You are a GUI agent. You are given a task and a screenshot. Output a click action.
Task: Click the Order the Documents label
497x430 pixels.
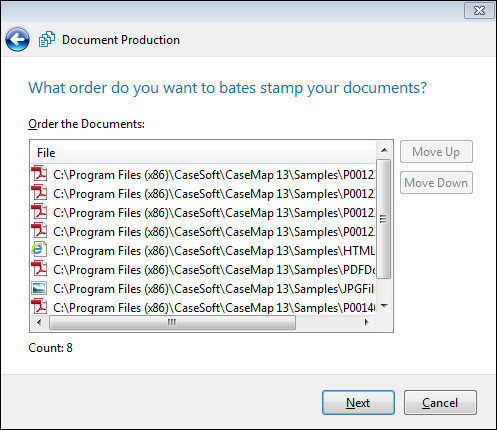pos(86,124)
